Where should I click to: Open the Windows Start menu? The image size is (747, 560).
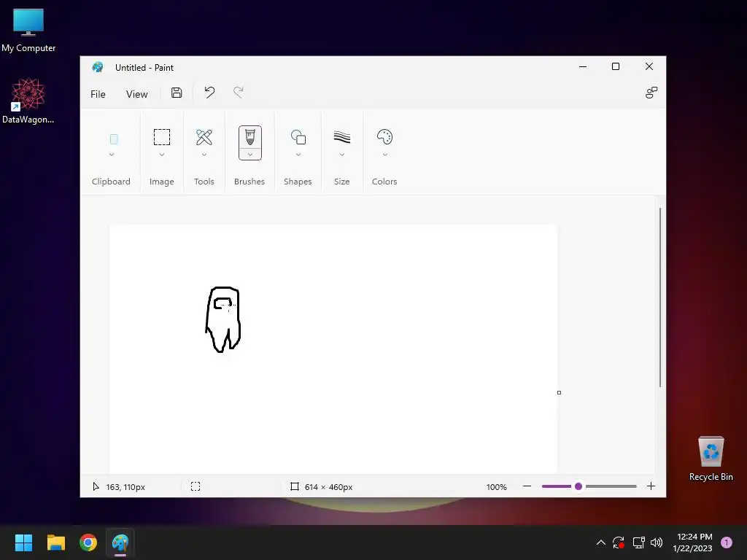(23, 542)
